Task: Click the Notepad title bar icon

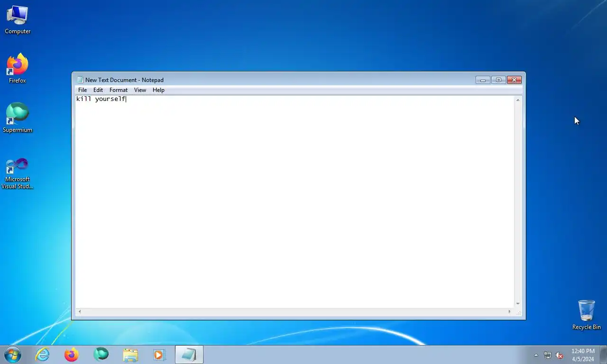Action: pyautogui.click(x=80, y=80)
